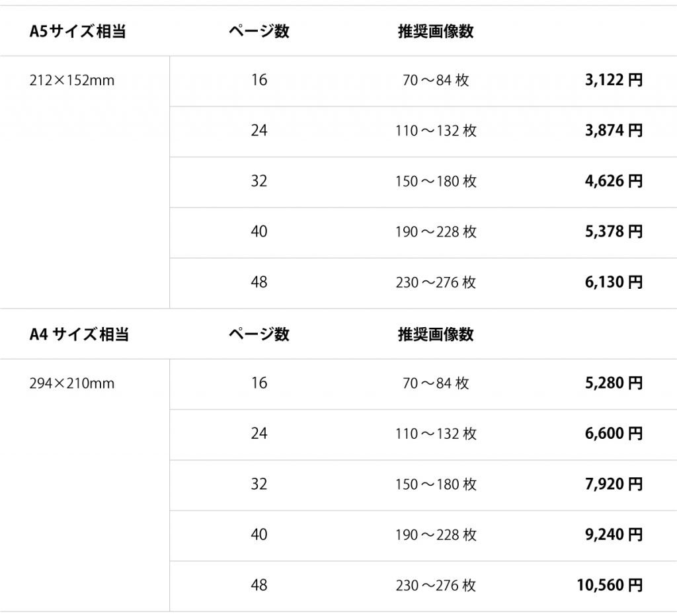This screenshot has height=616, width=677.
Task: Select A5 190～228 枚 image range
Action: [436, 232]
